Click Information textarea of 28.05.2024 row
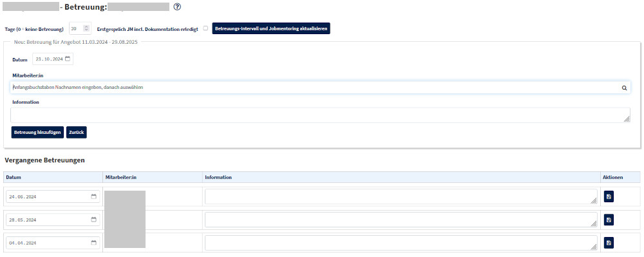The height and width of the screenshot is (257, 644). click(401, 220)
